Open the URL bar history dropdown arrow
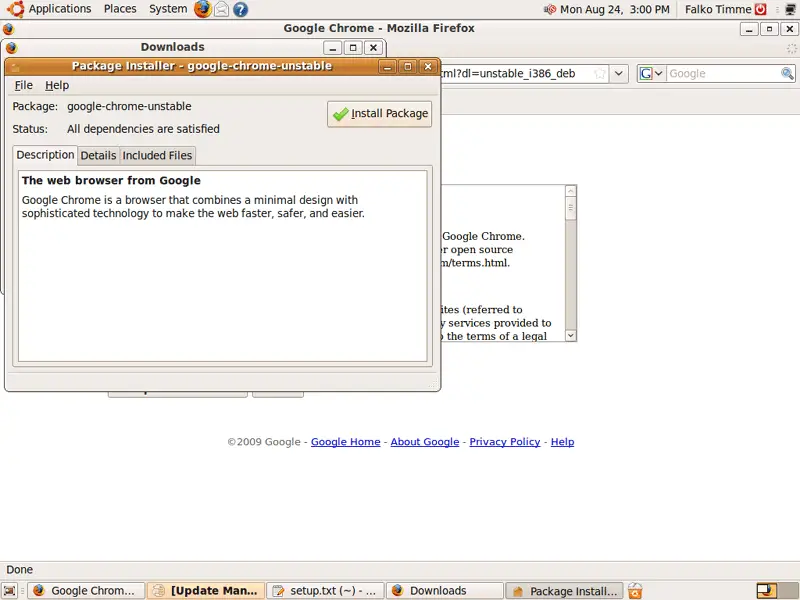The image size is (800, 600). pos(618,73)
